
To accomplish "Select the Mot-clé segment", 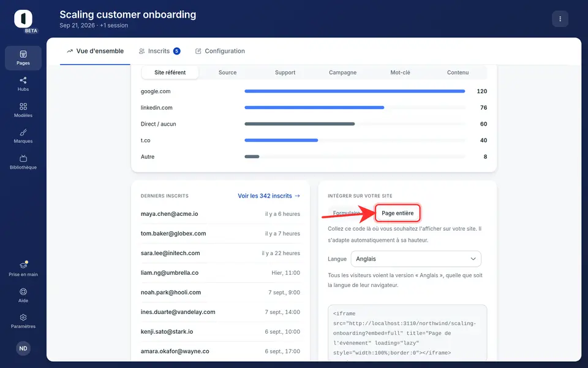I will (x=400, y=72).
